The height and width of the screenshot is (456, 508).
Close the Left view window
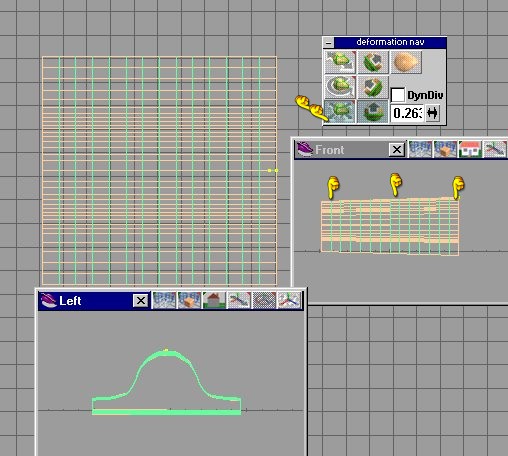pos(141,301)
